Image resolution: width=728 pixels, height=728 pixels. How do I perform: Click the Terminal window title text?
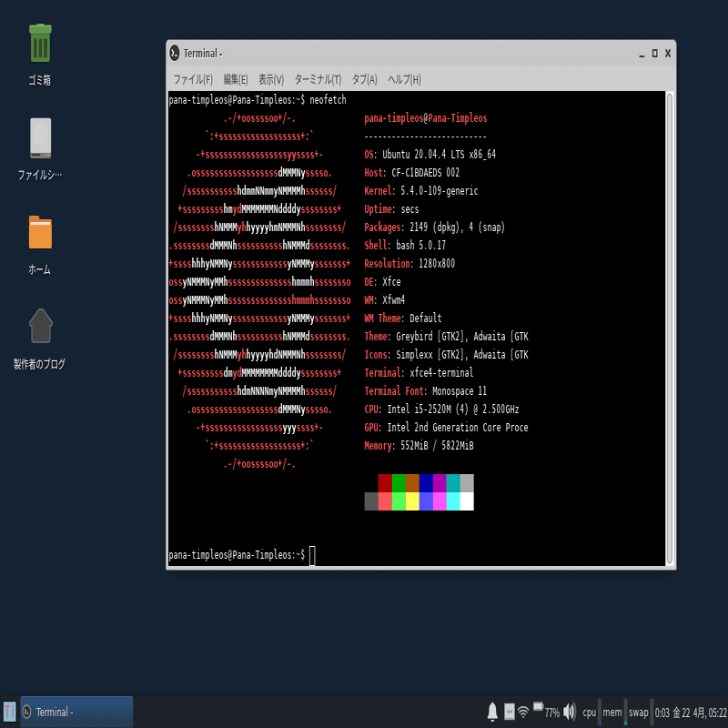click(203, 54)
